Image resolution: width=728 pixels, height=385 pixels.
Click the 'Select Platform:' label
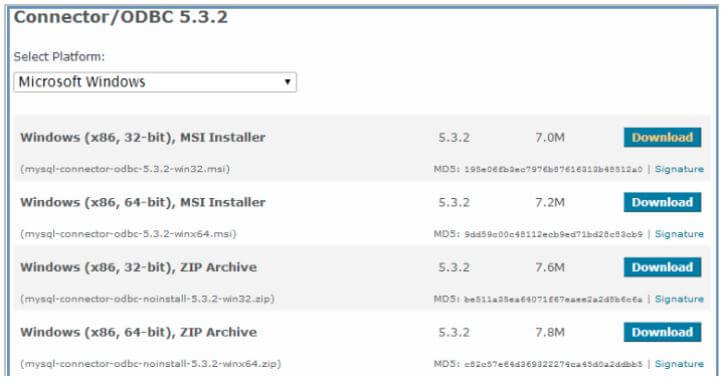click(x=59, y=57)
